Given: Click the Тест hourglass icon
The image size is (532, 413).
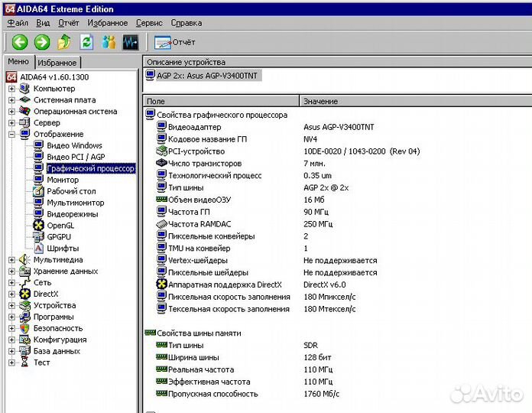Looking at the screenshot, I should click(x=24, y=363).
